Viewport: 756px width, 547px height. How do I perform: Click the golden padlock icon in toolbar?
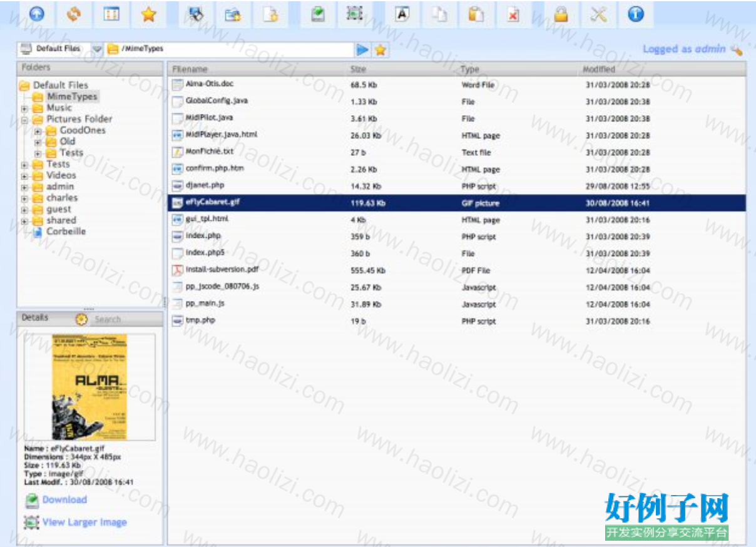(x=561, y=14)
